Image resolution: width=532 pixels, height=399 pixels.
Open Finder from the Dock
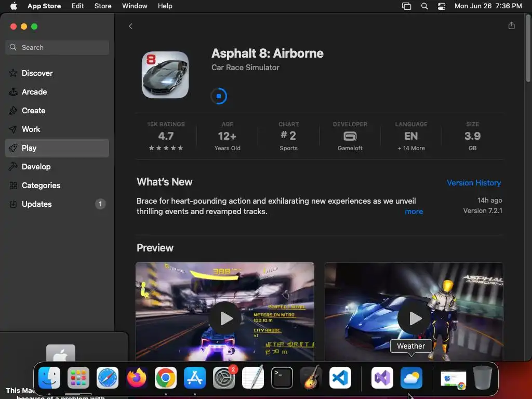49,378
